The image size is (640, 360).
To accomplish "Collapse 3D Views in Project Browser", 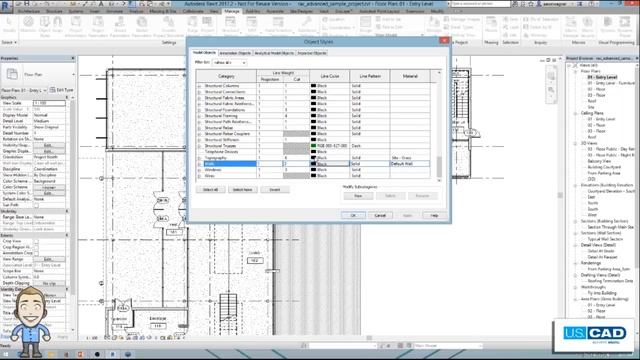I will [576, 143].
